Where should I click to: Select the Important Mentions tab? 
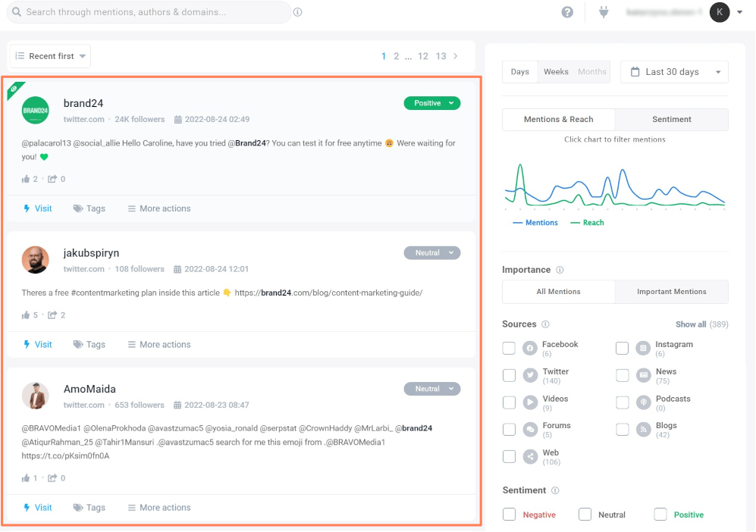click(671, 292)
